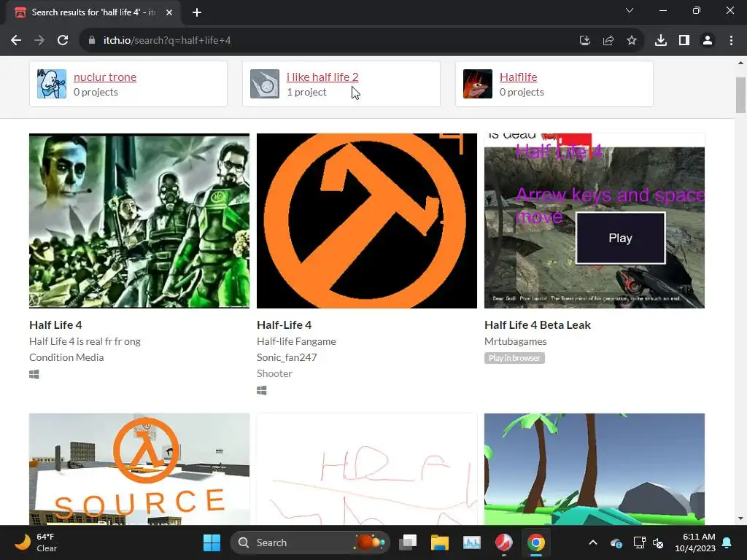Open the orange lambda Half-Life 4 thumbnail
747x560 pixels.
point(367,220)
